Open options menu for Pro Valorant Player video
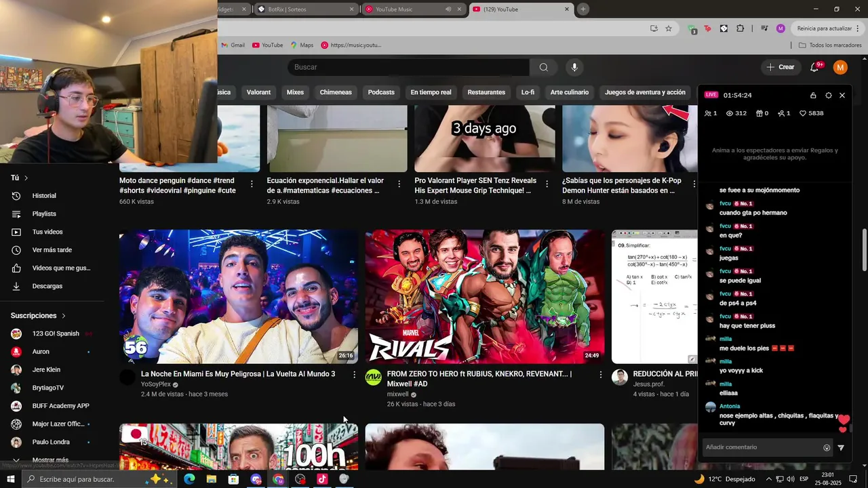Screen dimensions: 868x488 547,184
